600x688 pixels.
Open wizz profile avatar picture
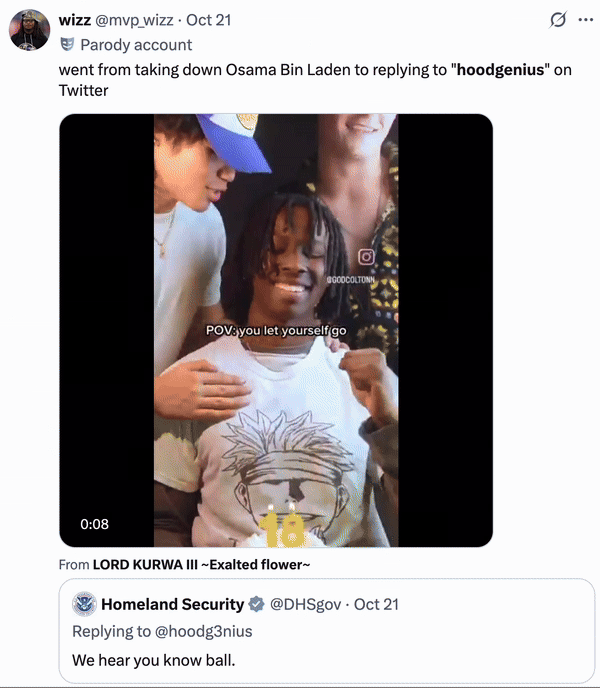29,30
